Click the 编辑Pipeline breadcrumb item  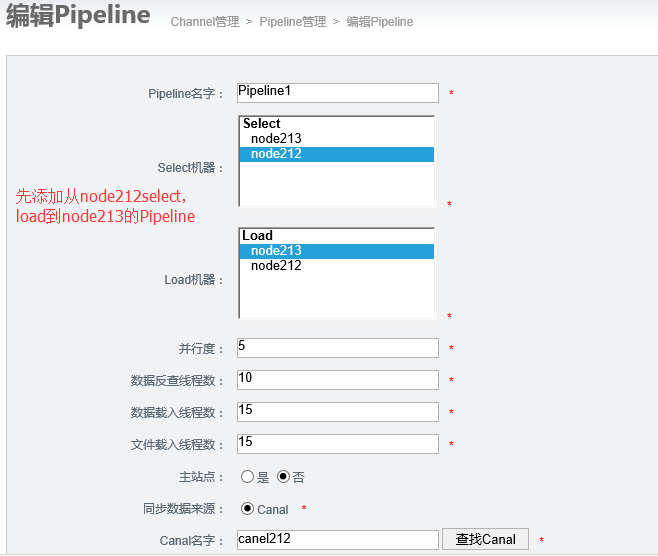(379, 22)
